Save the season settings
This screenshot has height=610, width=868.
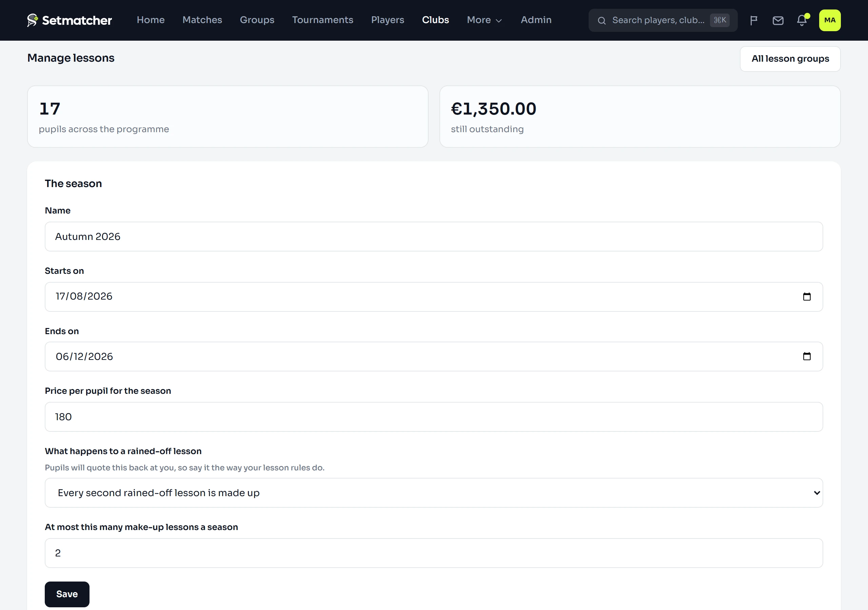tap(67, 594)
